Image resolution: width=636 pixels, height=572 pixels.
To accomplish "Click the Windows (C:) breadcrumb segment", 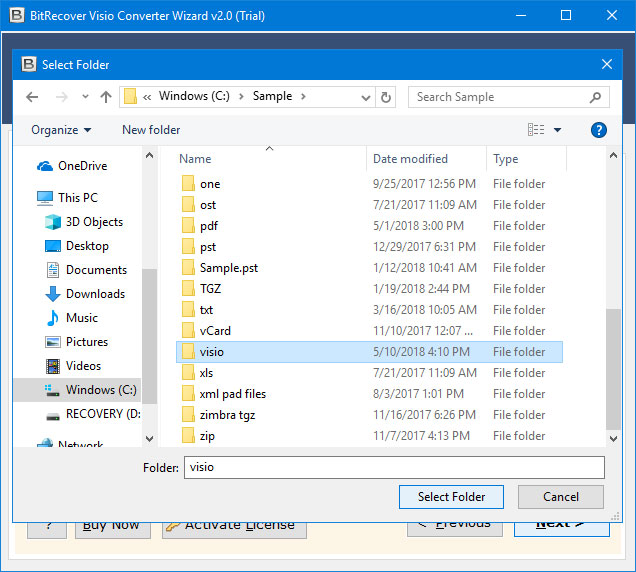I will click(194, 96).
